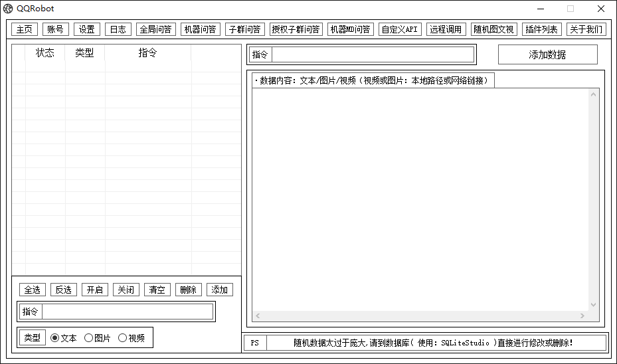Click the 添加数据 button
This screenshot has width=617, height=364.
pyautogui.click(x=547, y=54)
